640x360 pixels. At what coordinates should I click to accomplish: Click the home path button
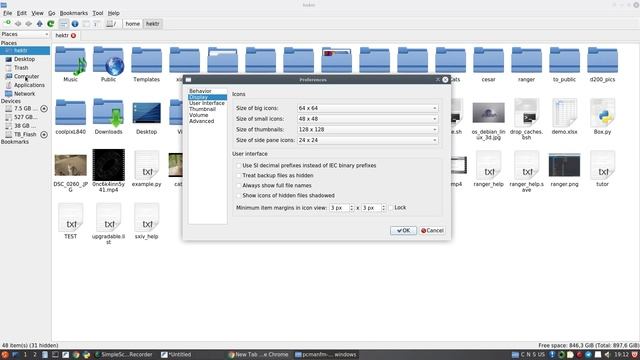(132, 24)
